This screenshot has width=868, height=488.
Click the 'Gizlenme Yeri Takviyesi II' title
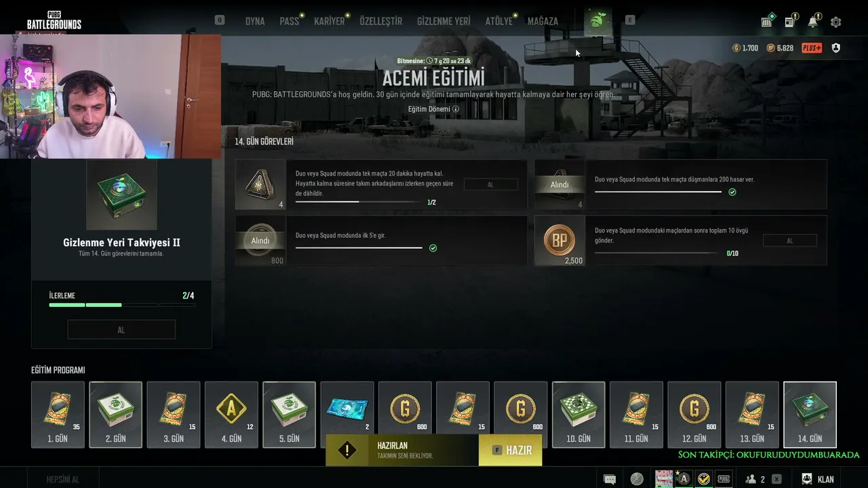(121, 242)
